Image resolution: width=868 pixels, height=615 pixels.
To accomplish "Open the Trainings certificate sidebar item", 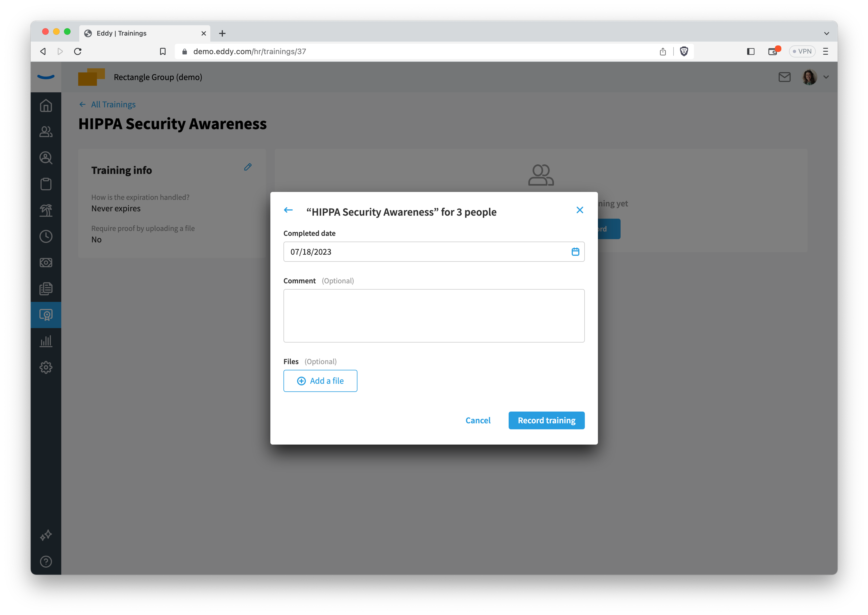I will click(x=46, y=315).
